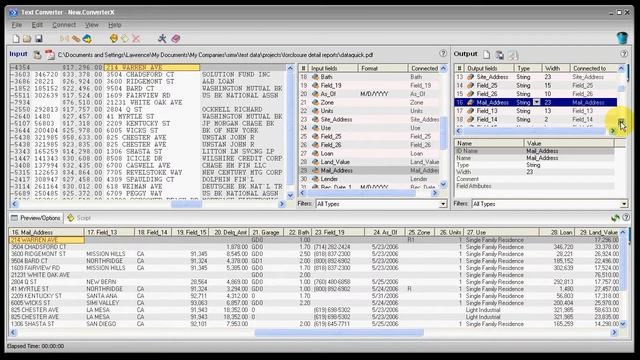Image resolution: width=640 pixels, height=360 pixels.
Task: Click the blue globe toolbar icon
Action: (87, 39)
